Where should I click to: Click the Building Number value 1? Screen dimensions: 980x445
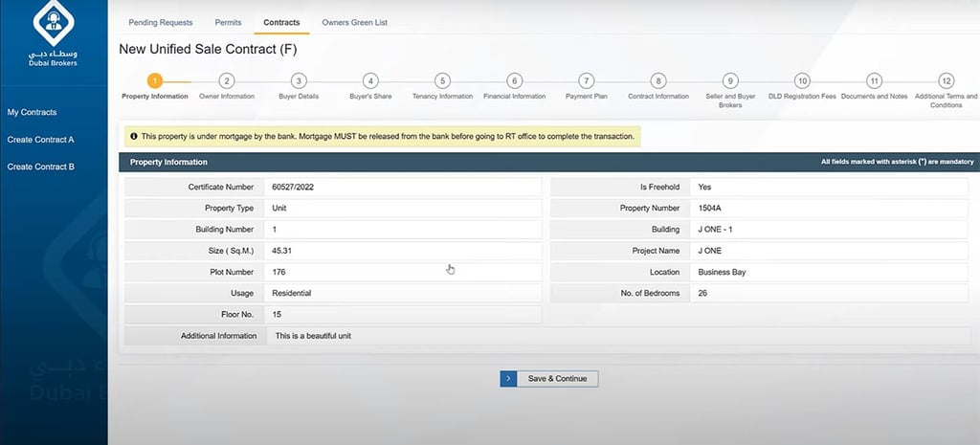275,230
